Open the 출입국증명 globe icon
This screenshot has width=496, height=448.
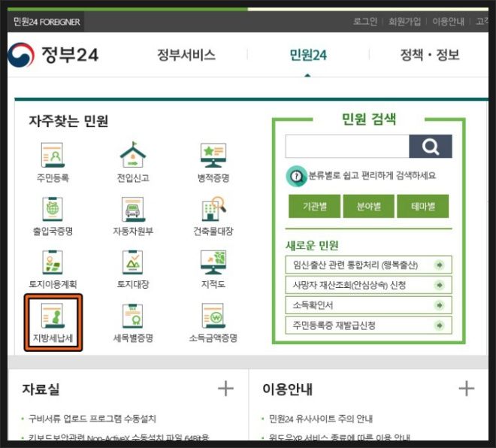53,209
